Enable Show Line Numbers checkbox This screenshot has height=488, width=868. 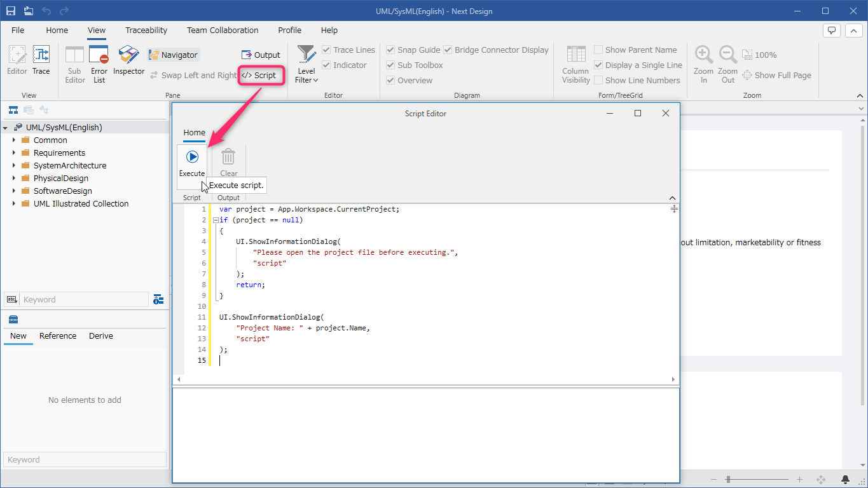click(x=598, y=80)
